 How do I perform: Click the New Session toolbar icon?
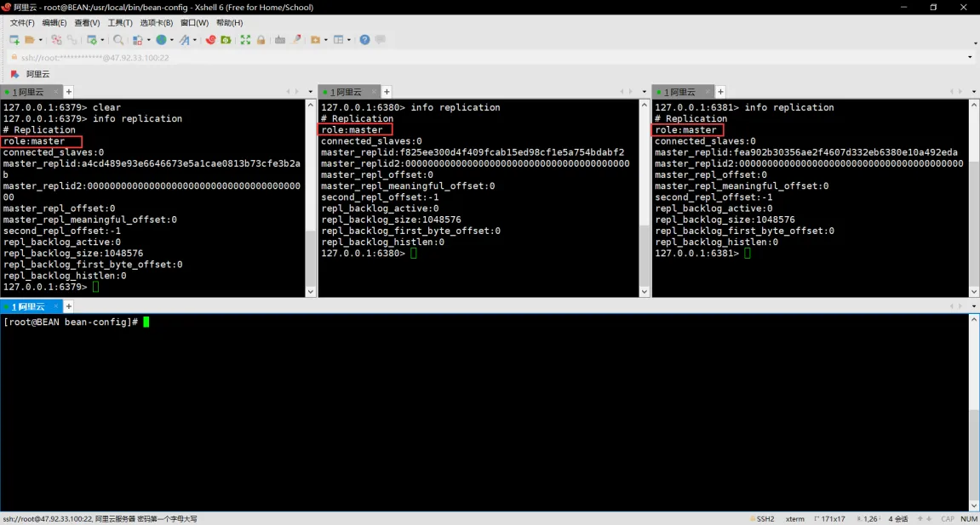(x=14, y=40)
